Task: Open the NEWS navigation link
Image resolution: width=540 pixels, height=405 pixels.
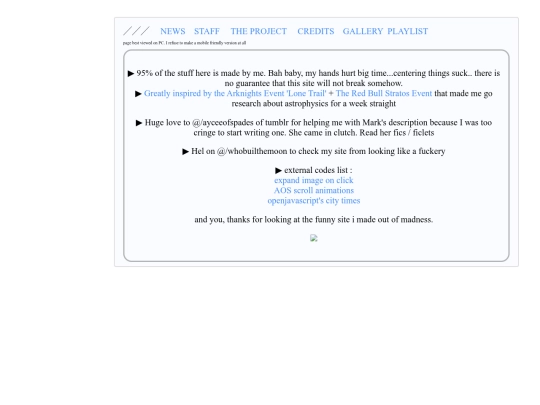Action: [x=173, y=31]
